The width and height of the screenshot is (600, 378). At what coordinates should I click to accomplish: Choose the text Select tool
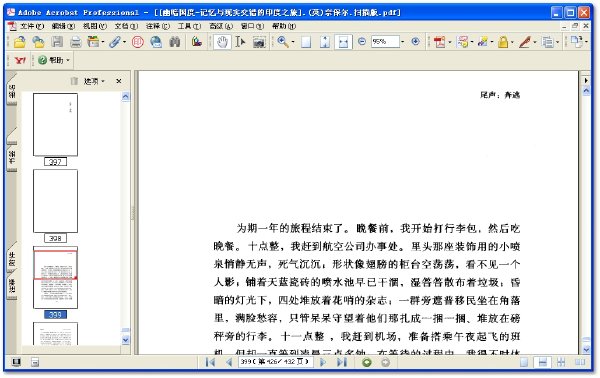pyautogui.click(x=240, y=42)
